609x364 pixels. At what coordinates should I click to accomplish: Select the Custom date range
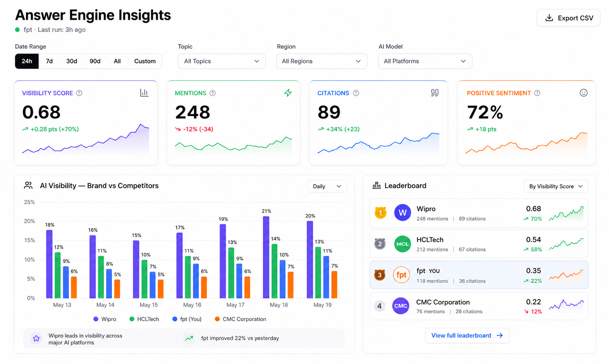pos(145,61)
